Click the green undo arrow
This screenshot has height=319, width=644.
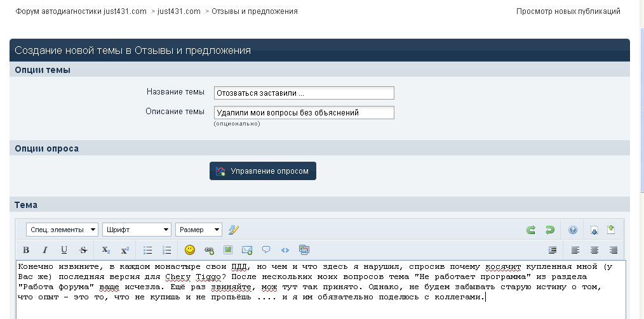[x=549, y=230]
